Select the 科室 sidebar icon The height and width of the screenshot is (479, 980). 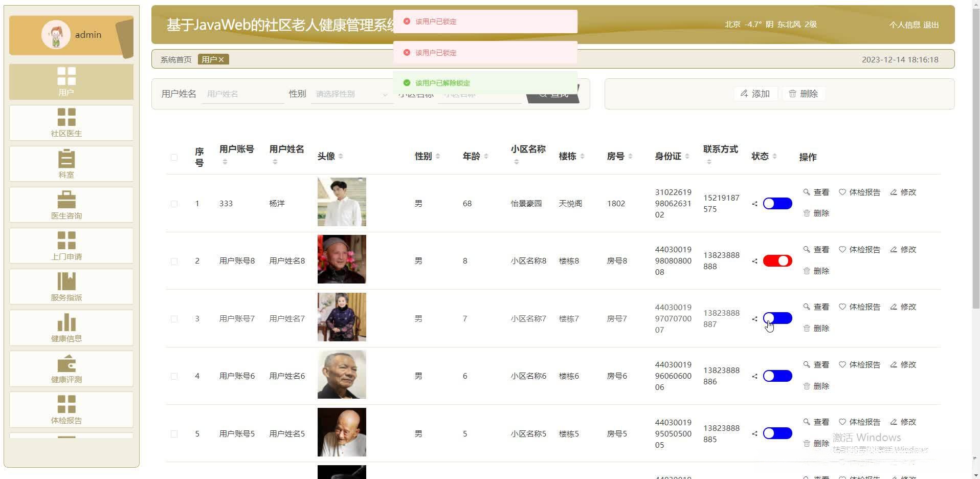tap(71, 164)
